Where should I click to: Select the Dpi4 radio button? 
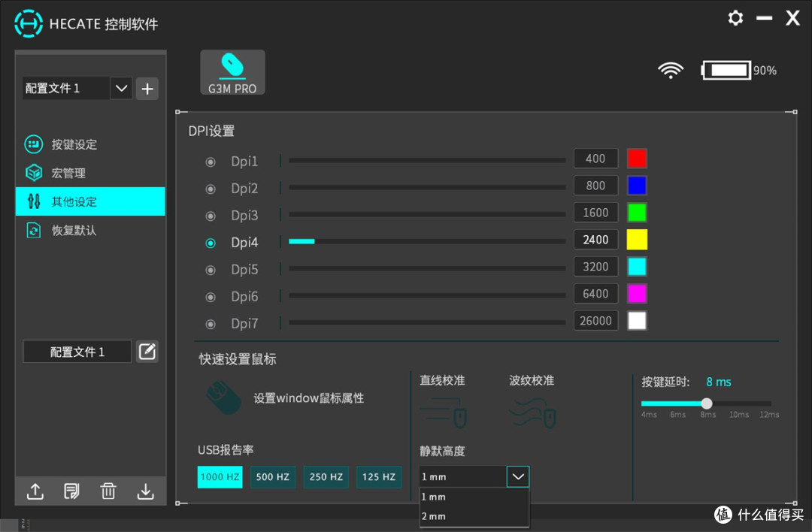click(211, 243)
